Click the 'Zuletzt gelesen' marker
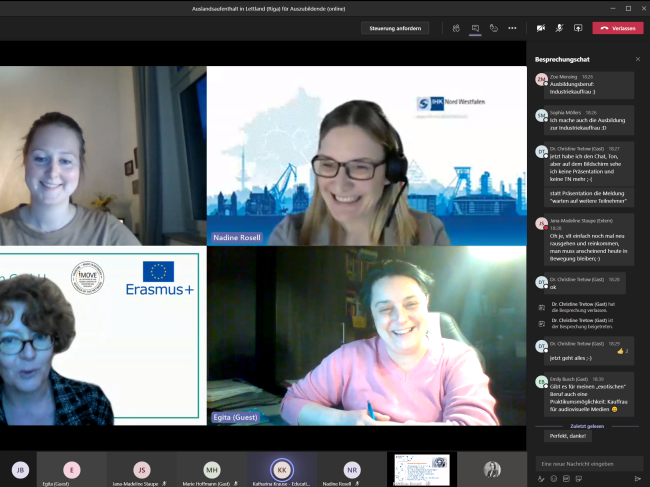 587,426
